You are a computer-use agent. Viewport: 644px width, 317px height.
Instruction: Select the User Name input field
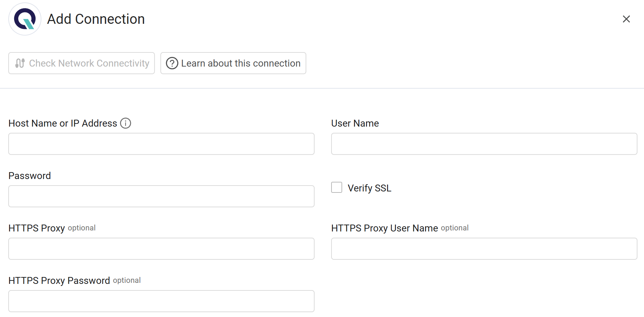click(x=484, y=144)
